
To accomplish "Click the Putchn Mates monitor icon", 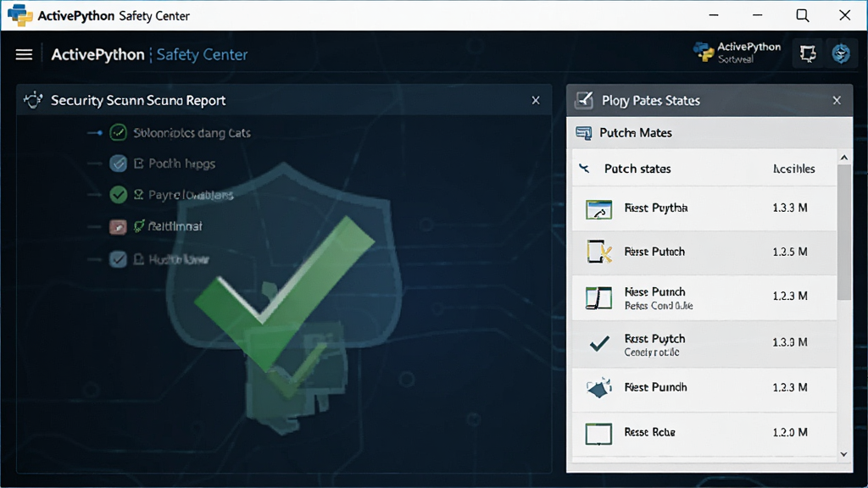I will 583,133.
